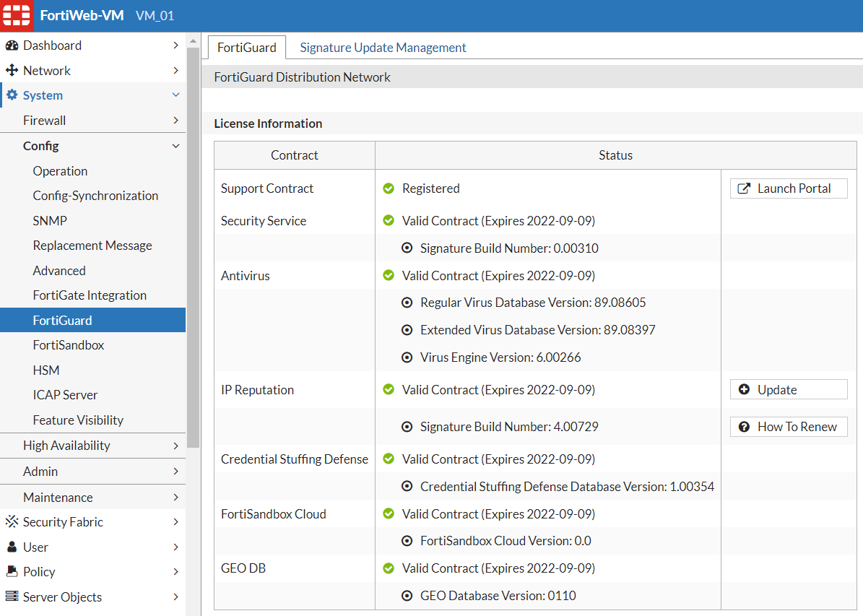
Task: Click the Update button
Action: (x=788, y=390)
